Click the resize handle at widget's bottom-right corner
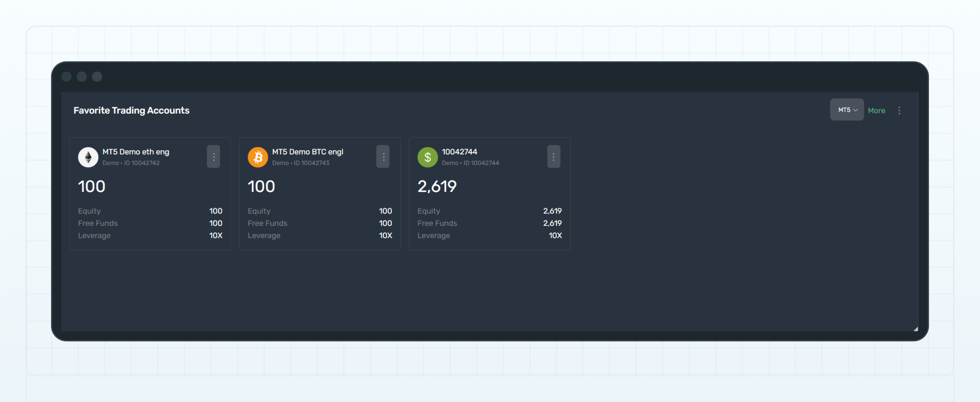 pyautogui.click(x=915, y=328)
